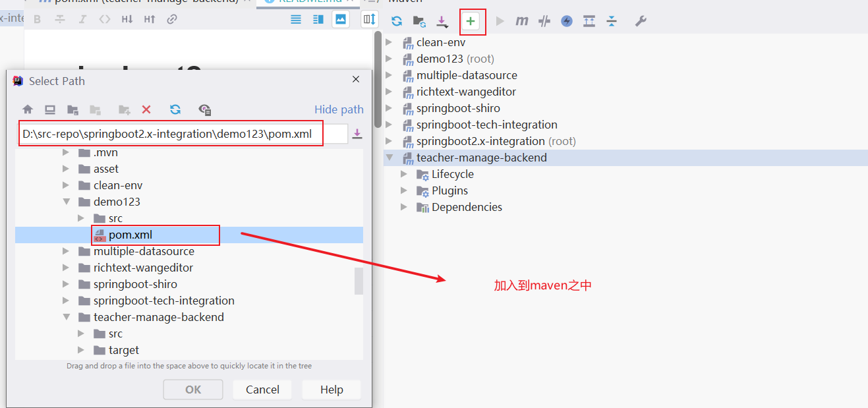Click the editor vertical scrollbar

tap(378, 79)
